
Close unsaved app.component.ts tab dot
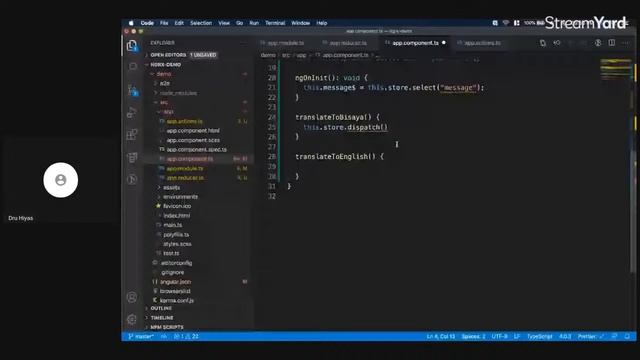coord(444,42)
